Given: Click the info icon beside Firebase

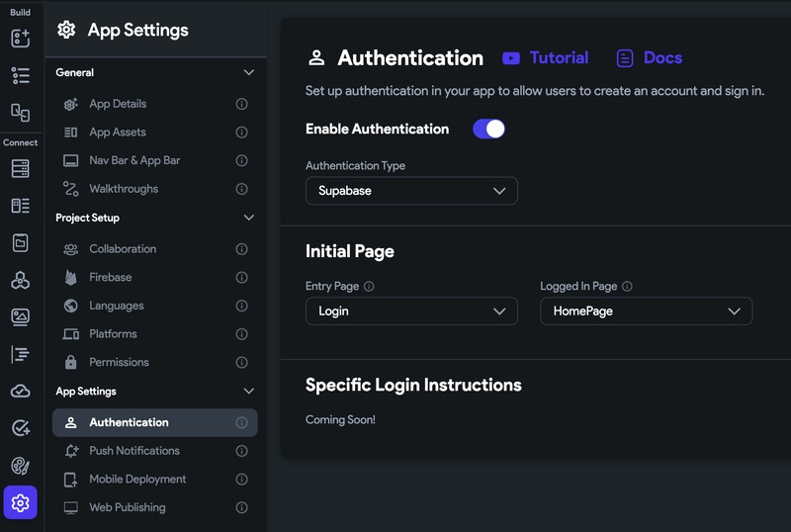Looking at the screenshot, I should [241, 277].
